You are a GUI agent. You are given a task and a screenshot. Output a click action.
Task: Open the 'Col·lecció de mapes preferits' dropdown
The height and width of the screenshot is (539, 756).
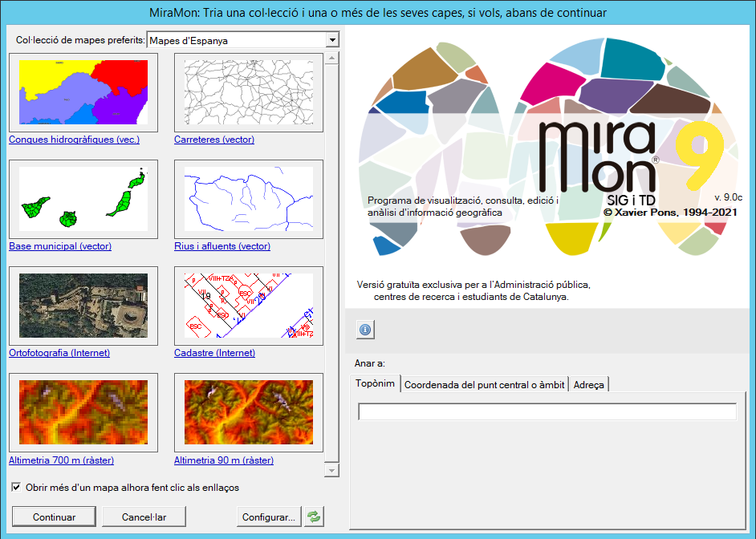coord(332,40)
